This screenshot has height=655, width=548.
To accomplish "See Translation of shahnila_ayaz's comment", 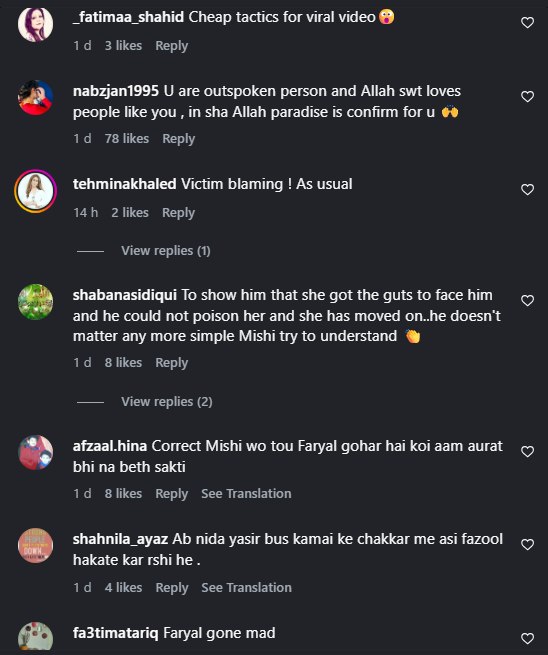I will pos(246,588).
